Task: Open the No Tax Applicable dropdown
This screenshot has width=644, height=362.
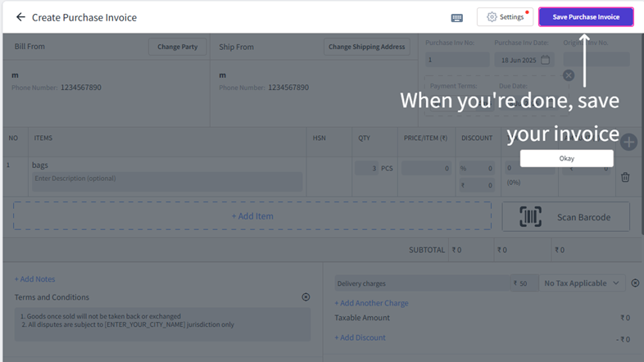Action: [x=582, y=283]
